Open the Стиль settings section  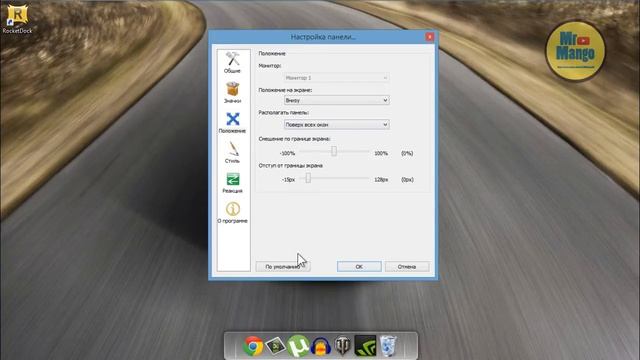(x=233, y=153)
